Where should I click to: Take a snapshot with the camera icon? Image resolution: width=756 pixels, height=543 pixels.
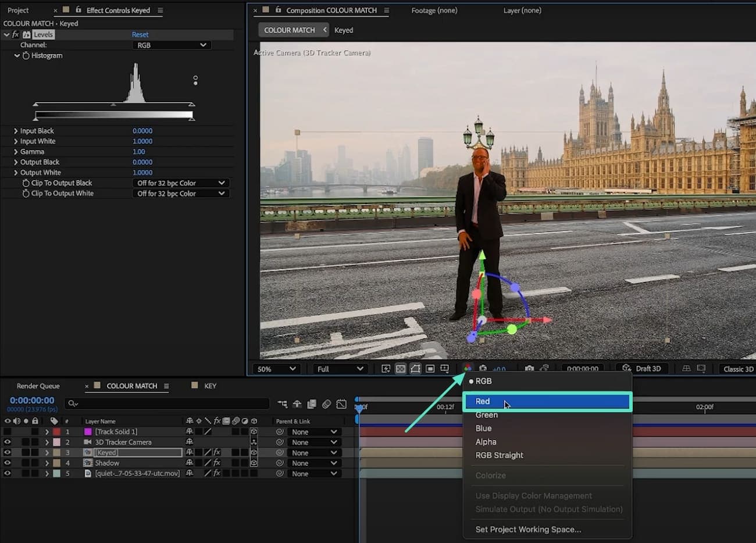tap(529, 369)
